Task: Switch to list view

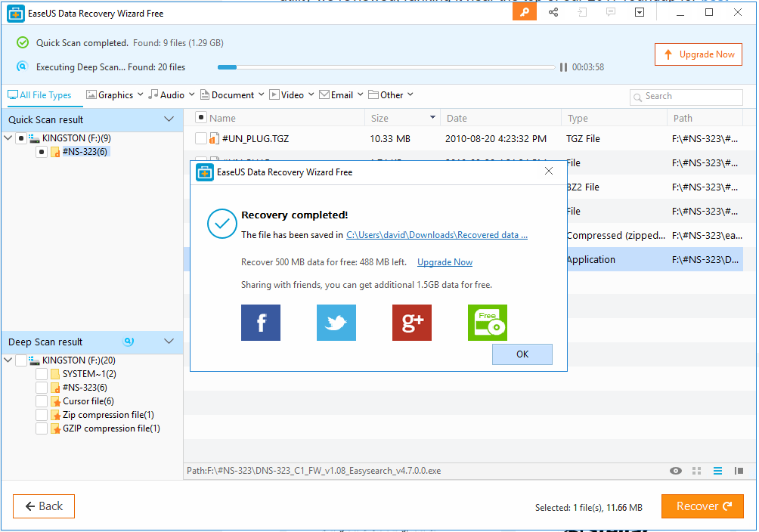Action: coord(717,471)
